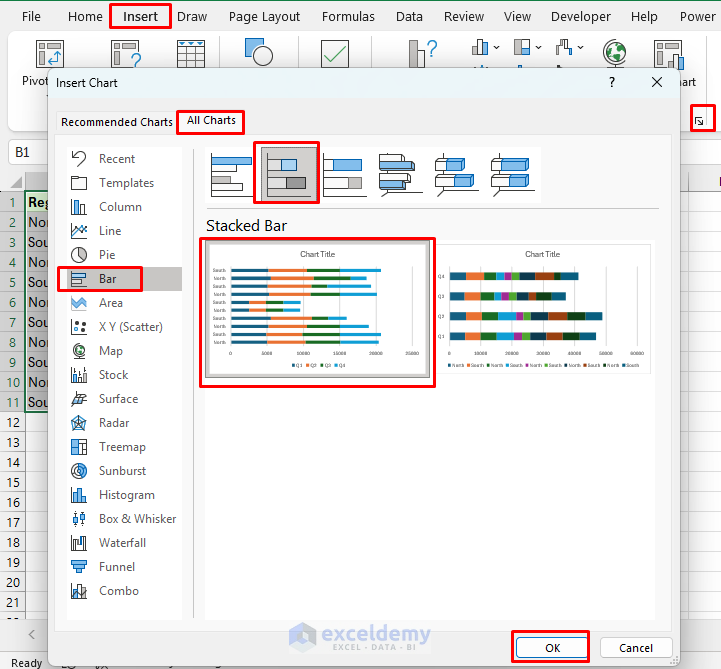Open Insert Chart dialog help question mark
The height and width of the screenshot is (669, 721).
[x=612, y=82]
